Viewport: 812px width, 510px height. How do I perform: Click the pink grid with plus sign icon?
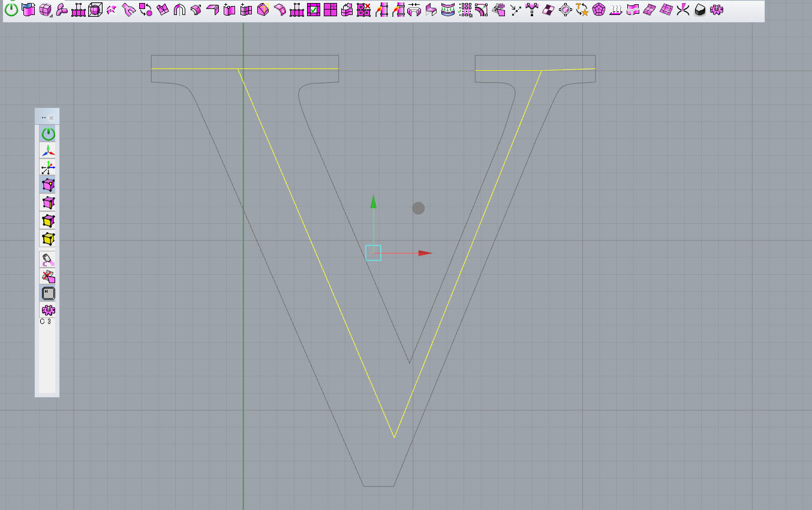coord(245,10)
